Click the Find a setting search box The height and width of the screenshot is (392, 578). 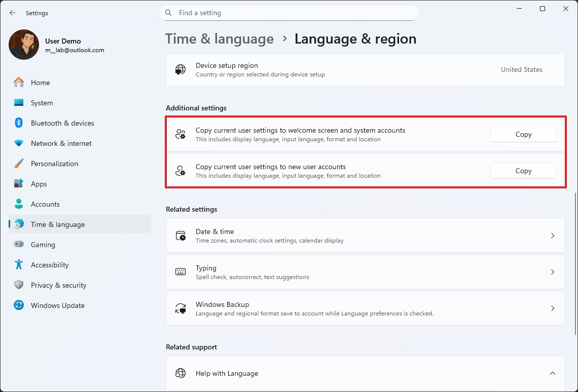(x=289, y=13)
